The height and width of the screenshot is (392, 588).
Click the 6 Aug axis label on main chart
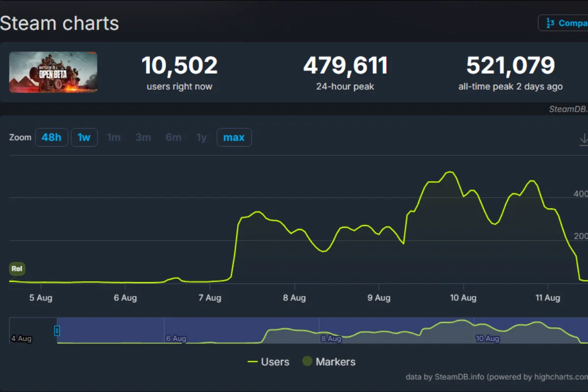[125, 297]
